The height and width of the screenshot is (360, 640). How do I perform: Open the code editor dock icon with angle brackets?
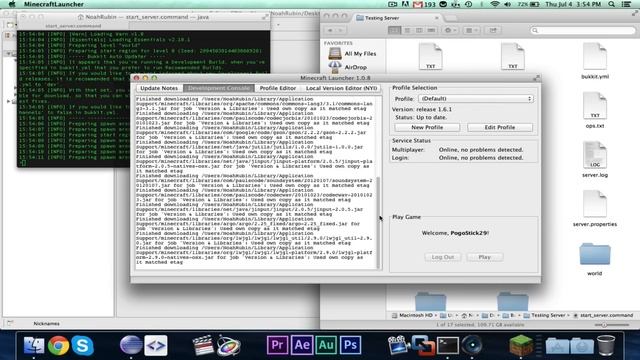[156, 345]
